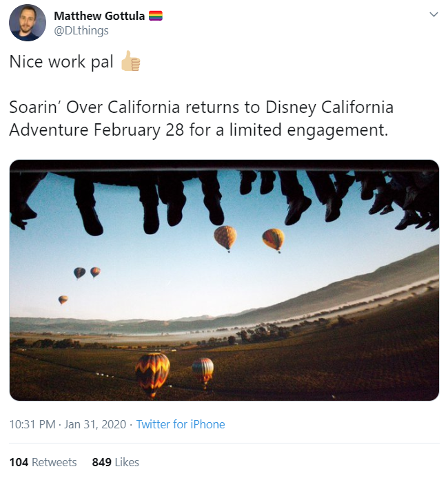Open the @DLthings handle link
Image resolution: width=448 pixels, height=480 pixels.
click(x=81, y=30)
